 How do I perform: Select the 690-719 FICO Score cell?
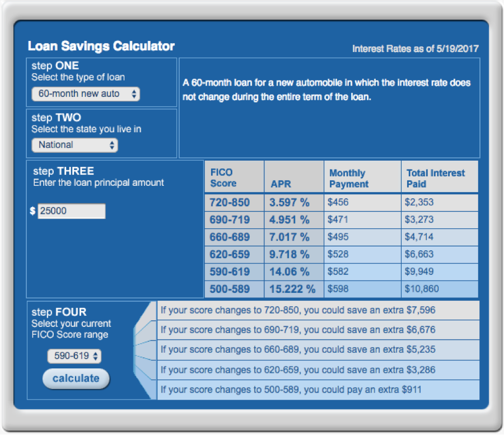(x=234, y=220)
